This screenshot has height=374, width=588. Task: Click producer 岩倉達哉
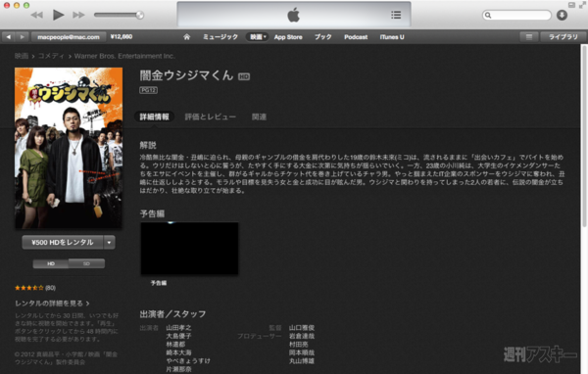click(x=302, y=336)
